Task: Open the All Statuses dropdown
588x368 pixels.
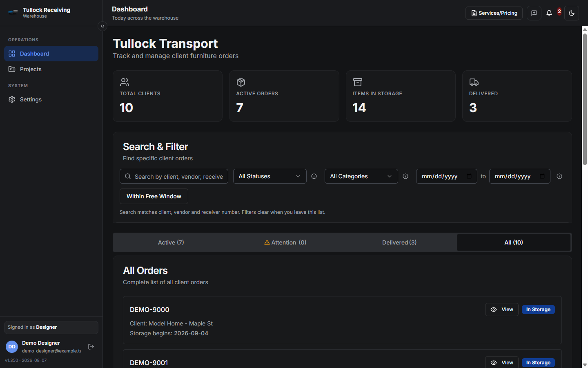Action: click(x=270, y=176)
